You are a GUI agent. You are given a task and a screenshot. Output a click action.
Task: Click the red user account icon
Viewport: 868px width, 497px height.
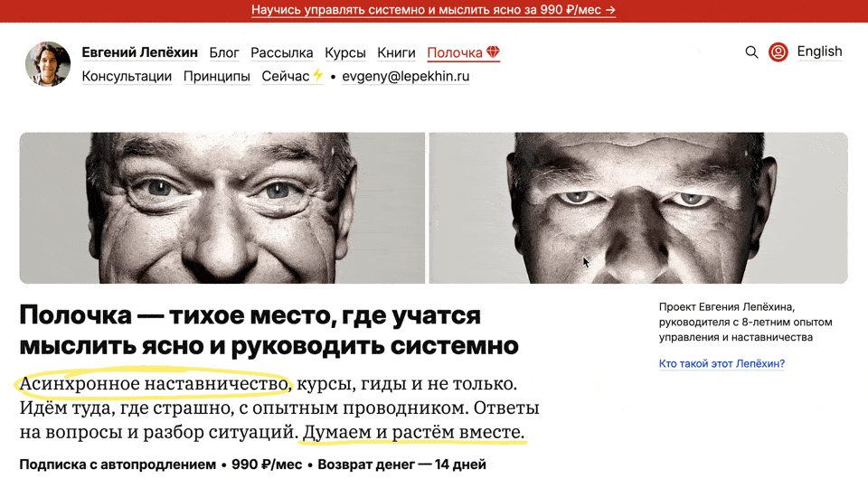(778, 52)
